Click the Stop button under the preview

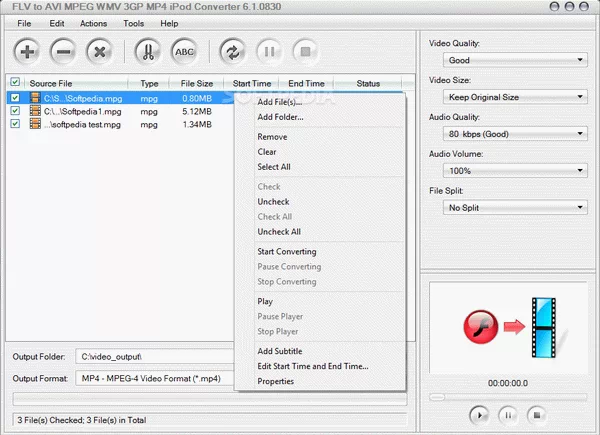click(537, 415)
